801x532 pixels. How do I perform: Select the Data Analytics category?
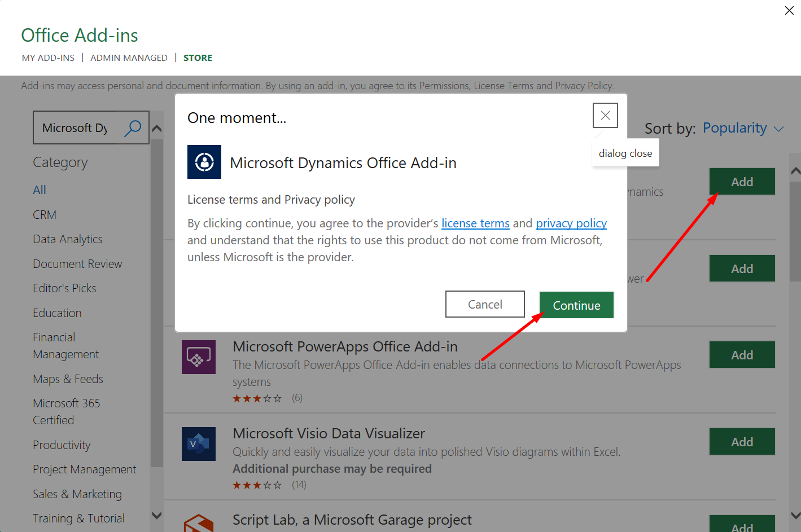click(x=68, y=239)
